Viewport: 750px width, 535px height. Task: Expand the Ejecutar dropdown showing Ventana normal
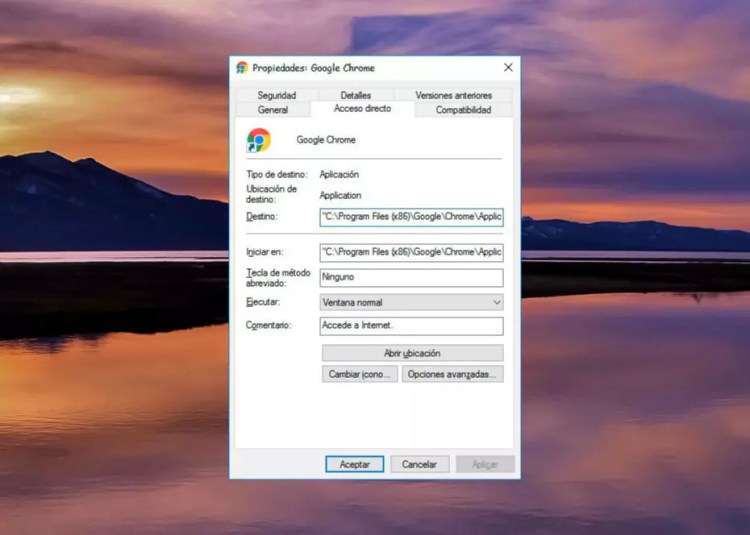coord(411,302)
